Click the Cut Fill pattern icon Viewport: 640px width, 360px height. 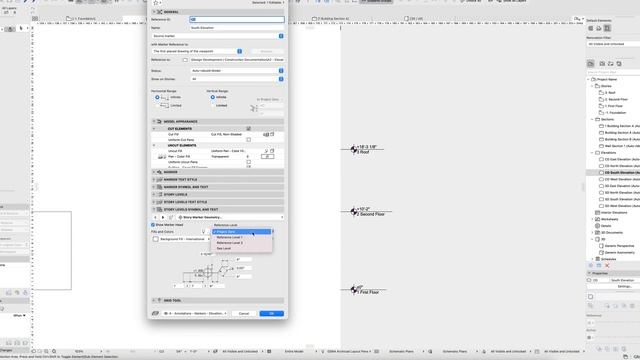pyautogui.click(x=266, y=134)
